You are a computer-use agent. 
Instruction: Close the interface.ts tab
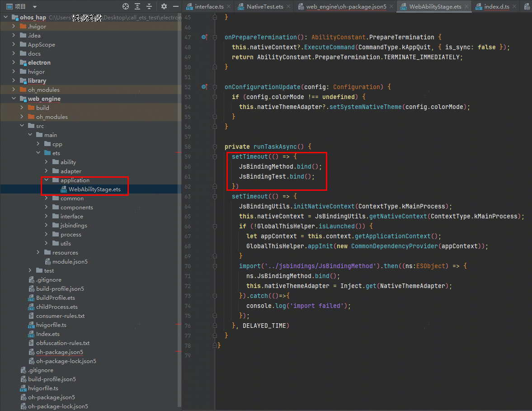point(229,6)
